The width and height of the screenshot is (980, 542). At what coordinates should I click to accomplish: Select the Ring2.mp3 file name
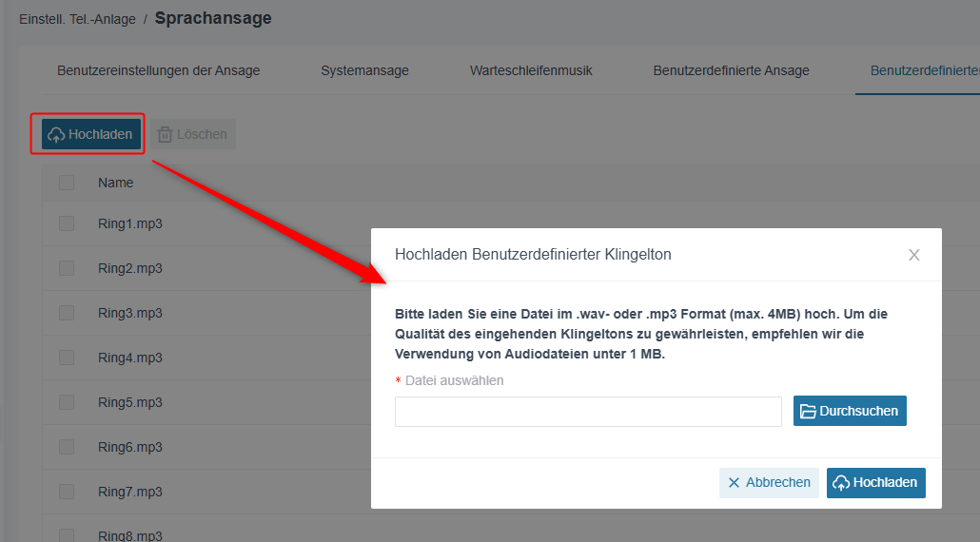point(130,268)
